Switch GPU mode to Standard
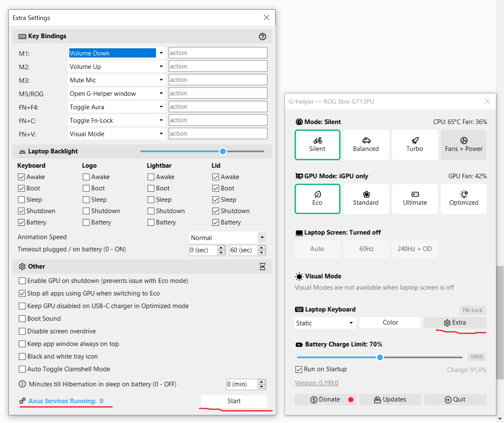 point(366,199)
